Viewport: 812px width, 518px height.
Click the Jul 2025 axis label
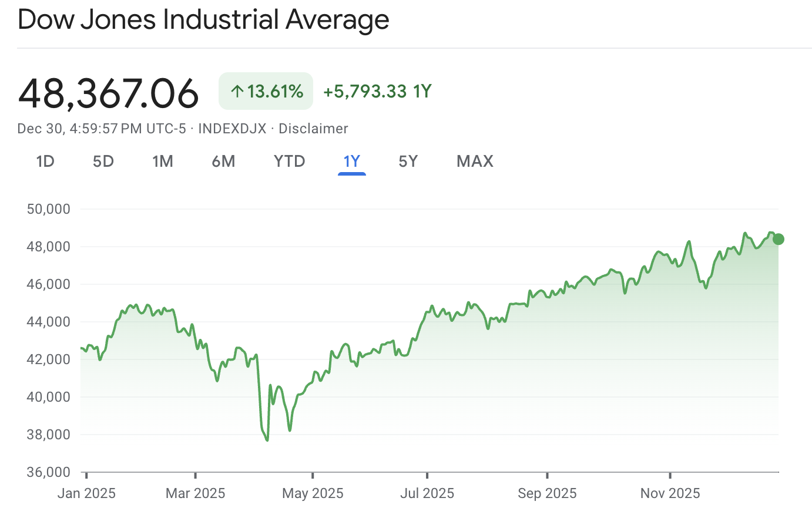[427, 493]
